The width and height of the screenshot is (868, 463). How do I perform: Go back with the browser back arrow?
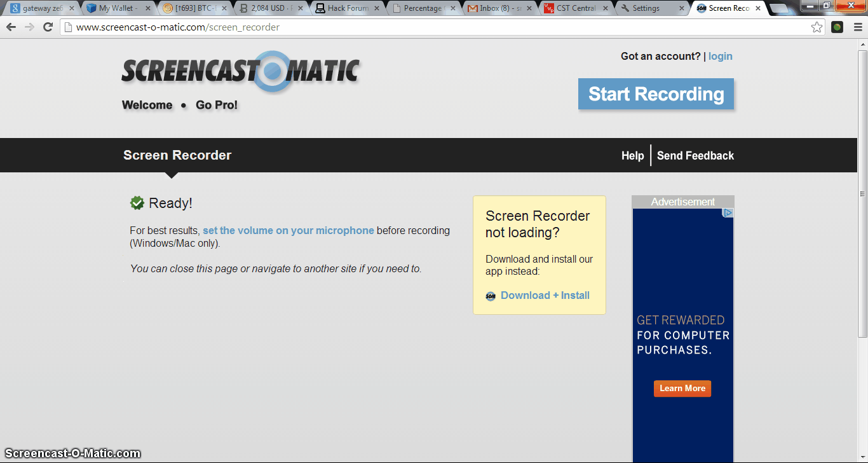coord(11,27)
